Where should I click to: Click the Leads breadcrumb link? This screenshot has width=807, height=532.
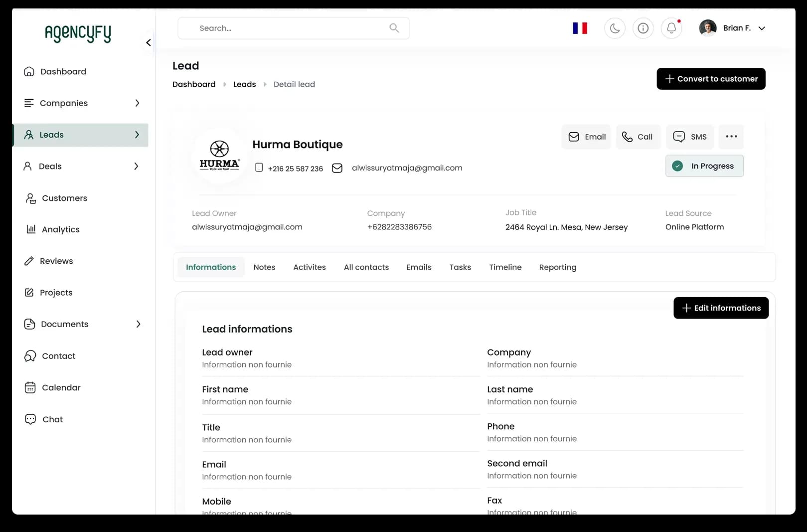[x=244, y=84]
